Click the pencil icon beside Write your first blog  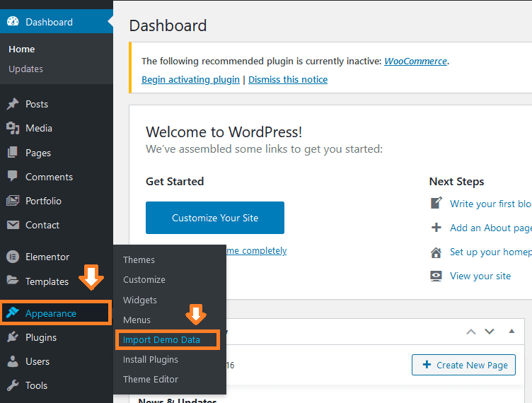coord(436,203)
